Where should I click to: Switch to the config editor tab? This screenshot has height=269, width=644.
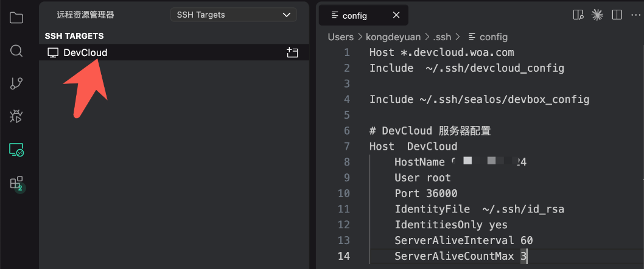[355, 15]
